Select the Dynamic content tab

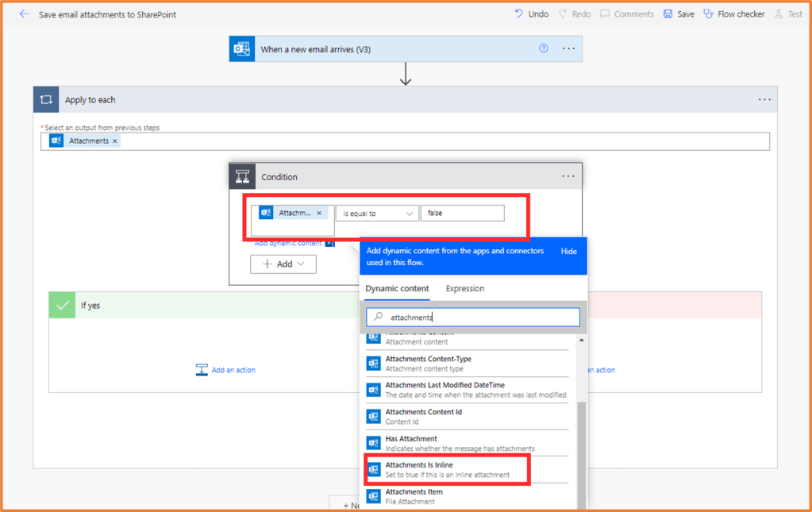point(396,289)
